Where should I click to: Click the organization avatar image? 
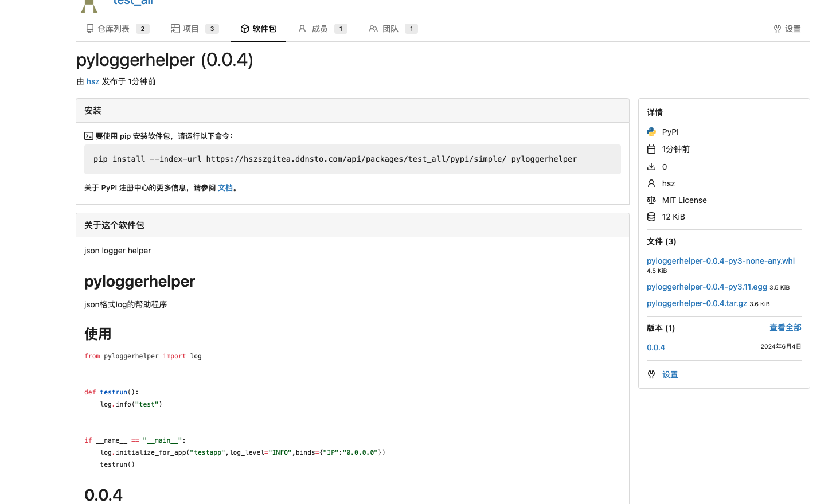coord(89,5)
